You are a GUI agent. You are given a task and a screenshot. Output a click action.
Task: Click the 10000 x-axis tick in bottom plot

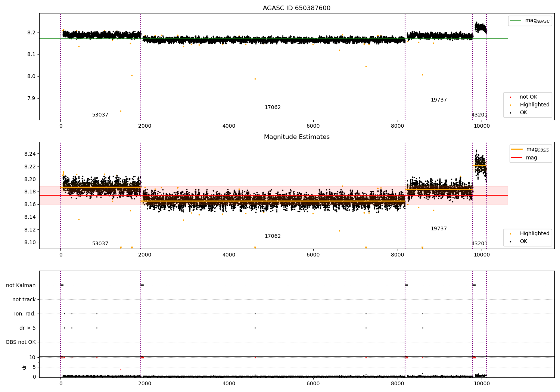[482, 383]
